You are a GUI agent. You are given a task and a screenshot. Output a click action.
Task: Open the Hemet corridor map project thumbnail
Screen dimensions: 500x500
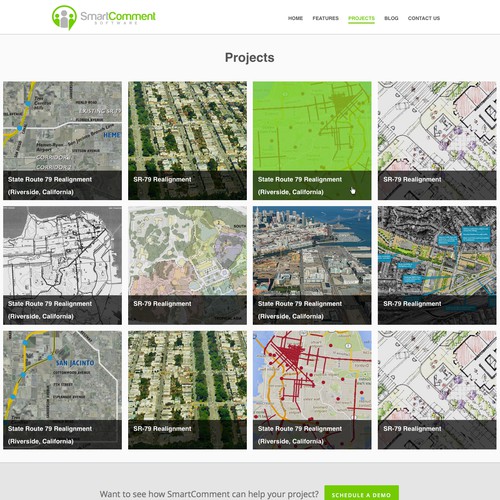click(x=63, y=141)
